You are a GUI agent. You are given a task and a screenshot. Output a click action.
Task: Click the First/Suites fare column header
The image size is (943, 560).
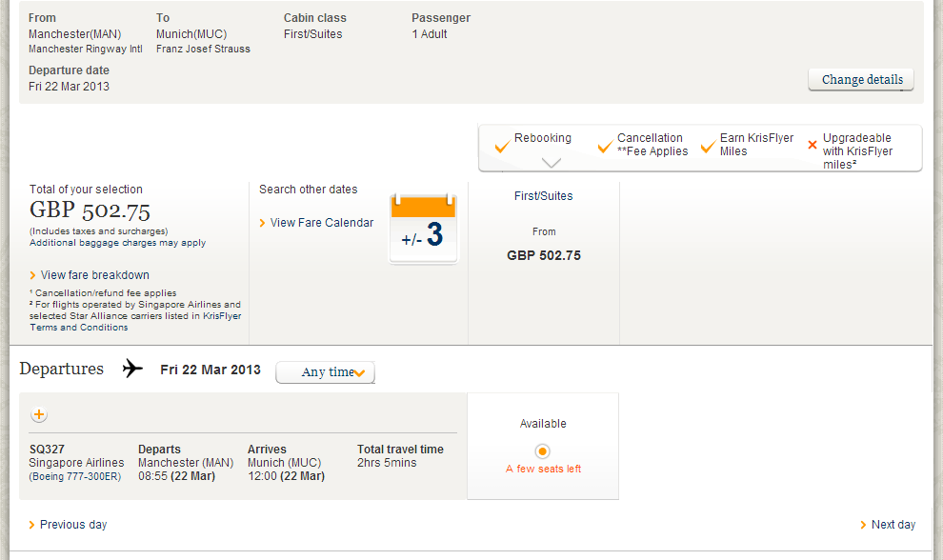[x=543, y=196]
